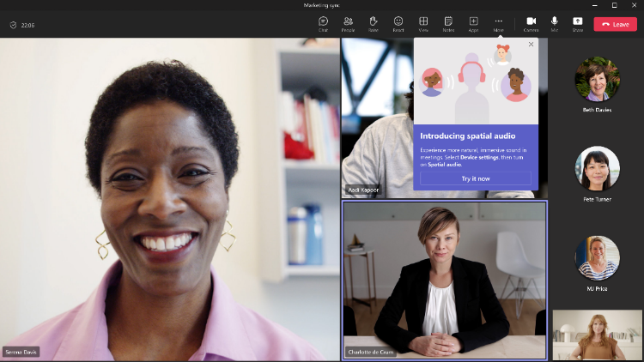Toggle the Camera off
Image resolution: width=644 pixels, height=362 pixels.
click(531, 23)
